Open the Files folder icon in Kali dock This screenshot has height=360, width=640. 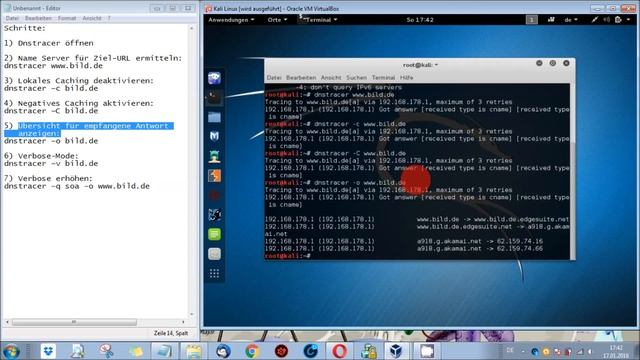tap(214, 117)
